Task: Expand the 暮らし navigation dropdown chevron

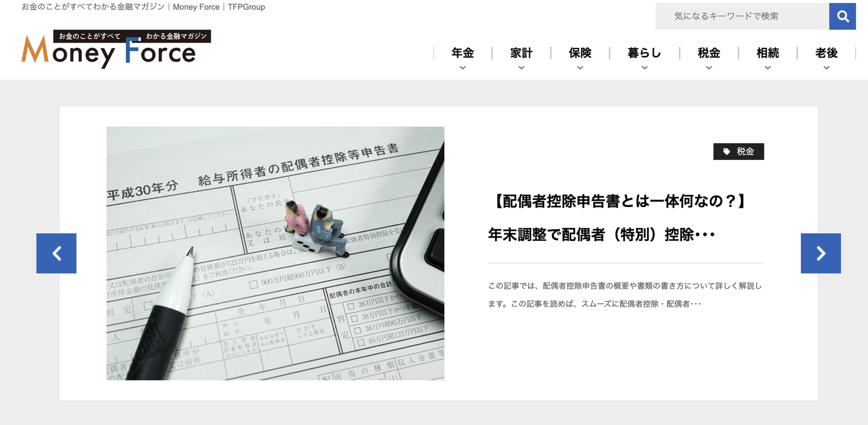Action: coord(644,68)
